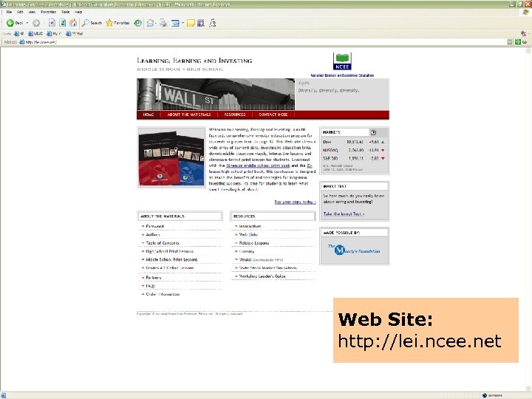Open the Glossary link
This screenshot has height=399, width=532.
coord(247,251)
